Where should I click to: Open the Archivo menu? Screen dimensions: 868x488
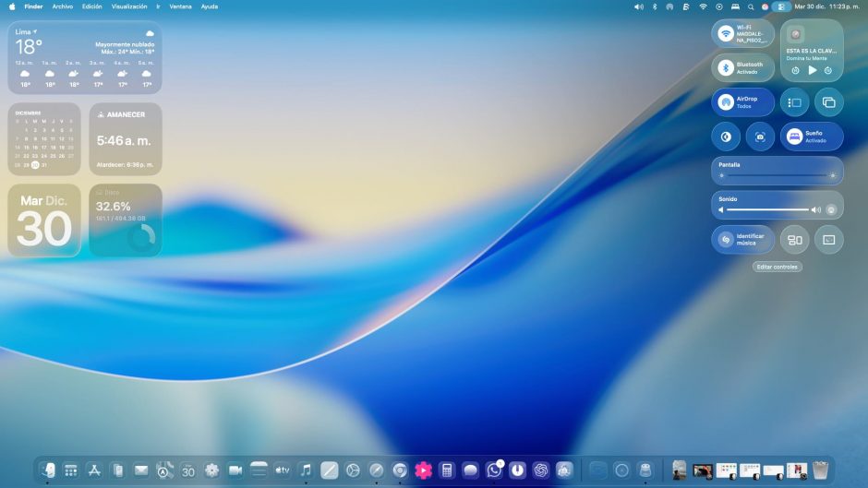[63, 6]
